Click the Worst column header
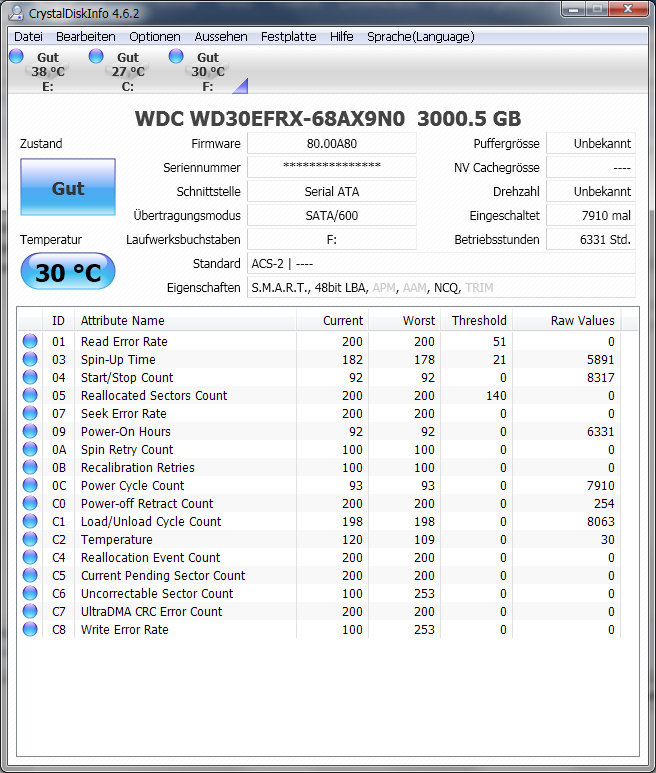This screenshot has width=656, height=773. pos(404,320)
